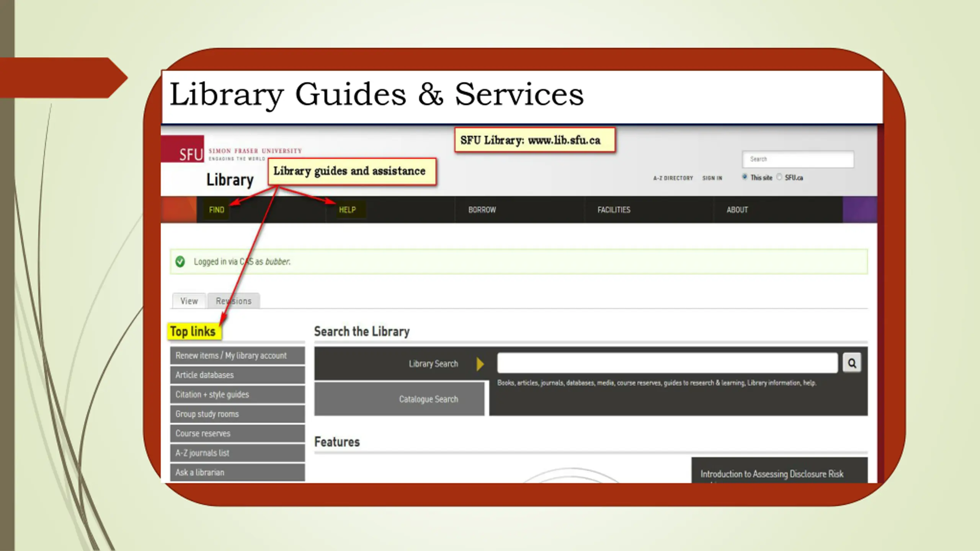Screen dimensions: 980x551
Task: Open Article databases link
Action: pyautogui.click(x=238, y=375)
